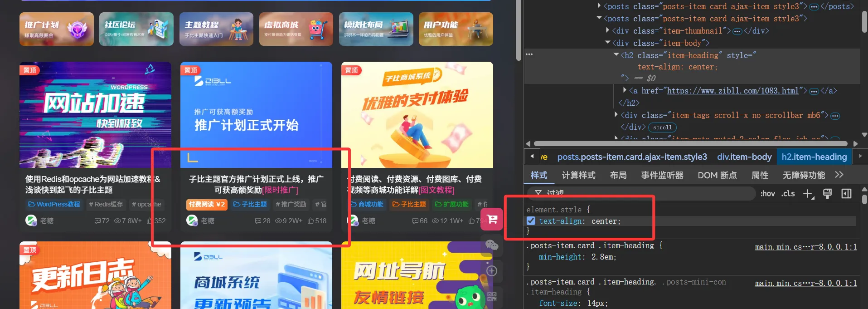This screenshot has width=868, height=309.
Task: Open the 模块化布局 banner card
Action: pos(376,29)
